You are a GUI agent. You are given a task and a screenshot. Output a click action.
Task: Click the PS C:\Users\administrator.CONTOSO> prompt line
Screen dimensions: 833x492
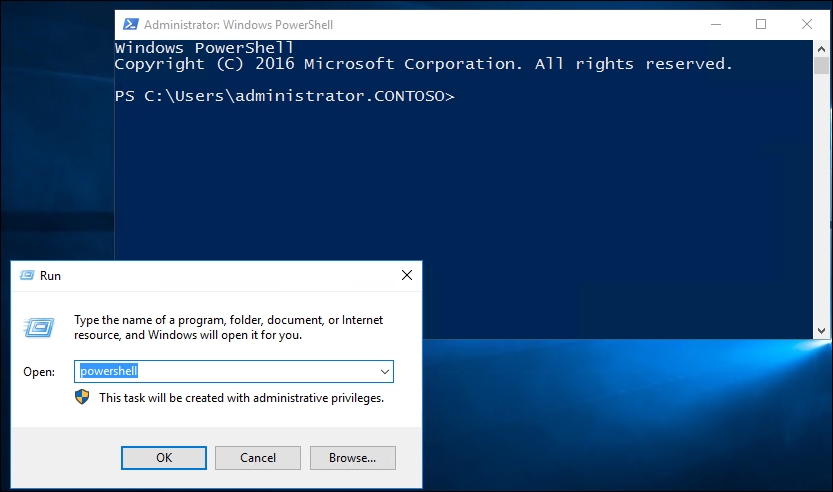(x=285, y=96)
